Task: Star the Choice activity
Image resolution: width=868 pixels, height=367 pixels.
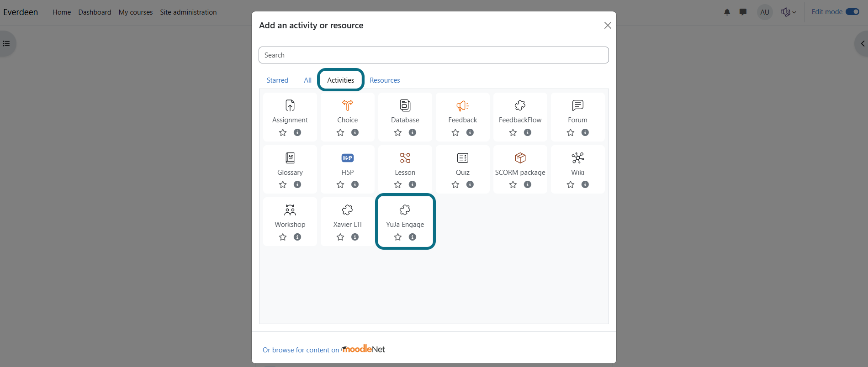Action: 340,132
